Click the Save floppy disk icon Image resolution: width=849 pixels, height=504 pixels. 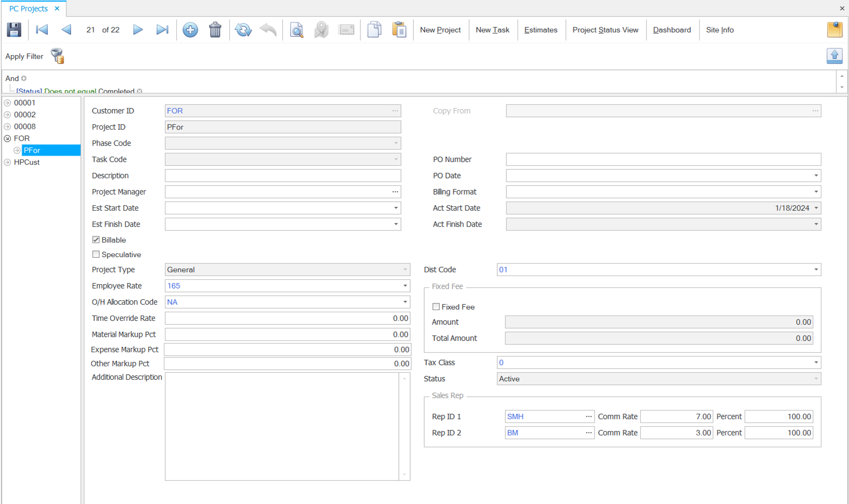[14, 30]
